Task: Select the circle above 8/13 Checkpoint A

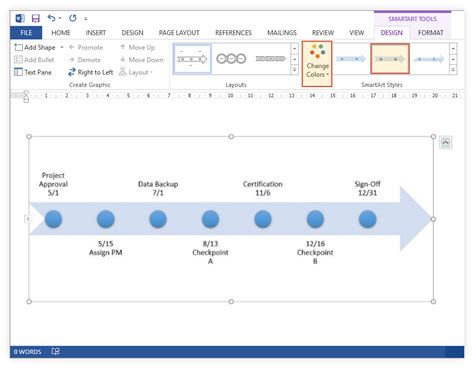Action: pos(210,219)
